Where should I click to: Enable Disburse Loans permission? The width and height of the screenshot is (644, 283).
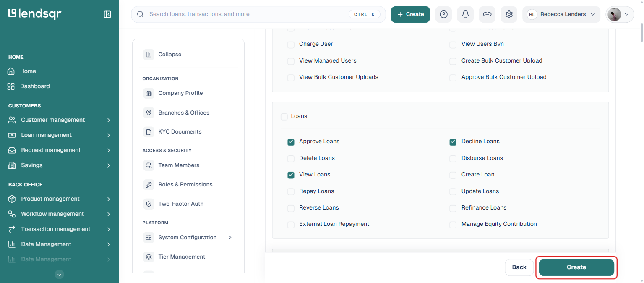pyautogui.click(x=453, y=159)
